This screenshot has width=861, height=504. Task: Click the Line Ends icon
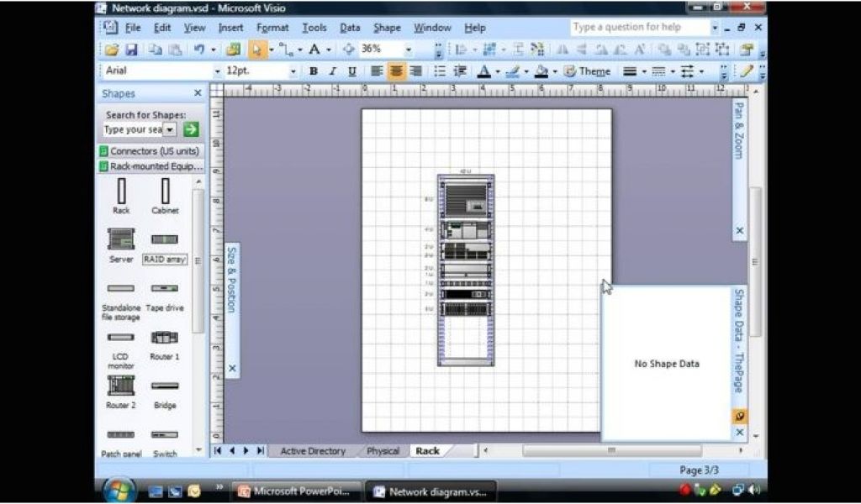(x=687, y=71)
